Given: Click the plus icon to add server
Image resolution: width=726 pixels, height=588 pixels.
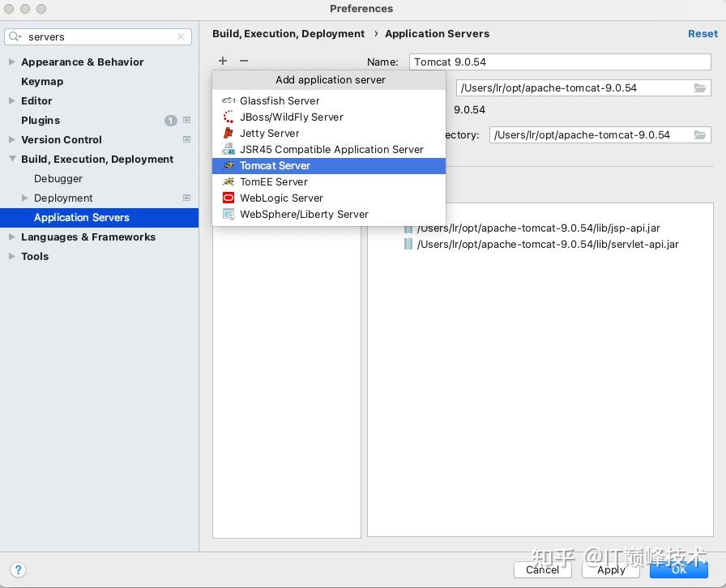Looking at the screenshot, I should (223, 61).
